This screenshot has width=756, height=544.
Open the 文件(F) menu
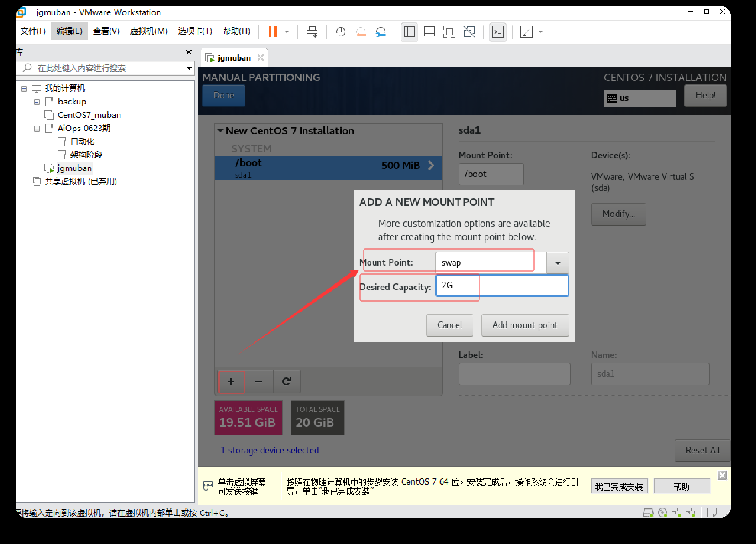tap(33, 31)
